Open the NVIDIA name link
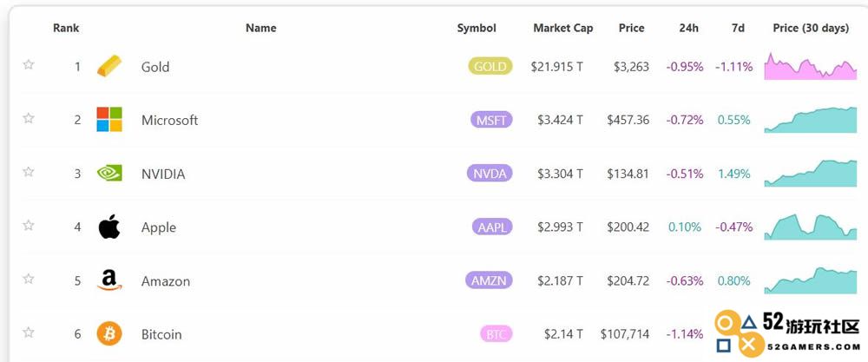Viewport: 868px width, 362px height. pyautogui.click(x=163, y=174)
